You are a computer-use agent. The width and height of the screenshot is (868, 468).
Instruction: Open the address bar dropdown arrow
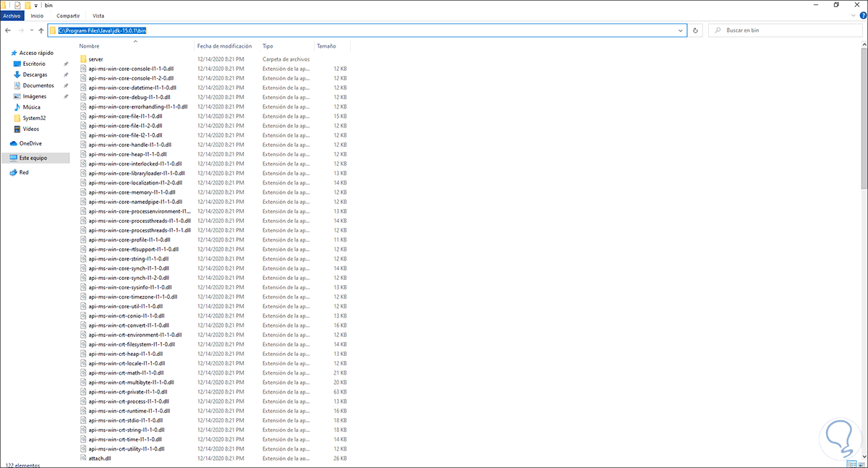point(680,30)
